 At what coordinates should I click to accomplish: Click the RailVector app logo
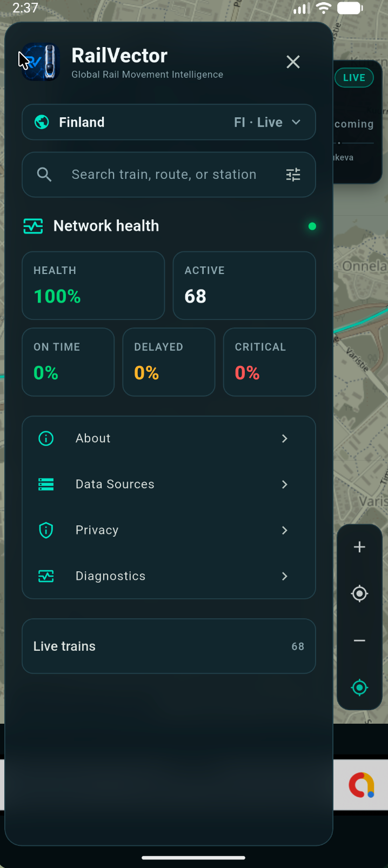[x=40, y=62]
